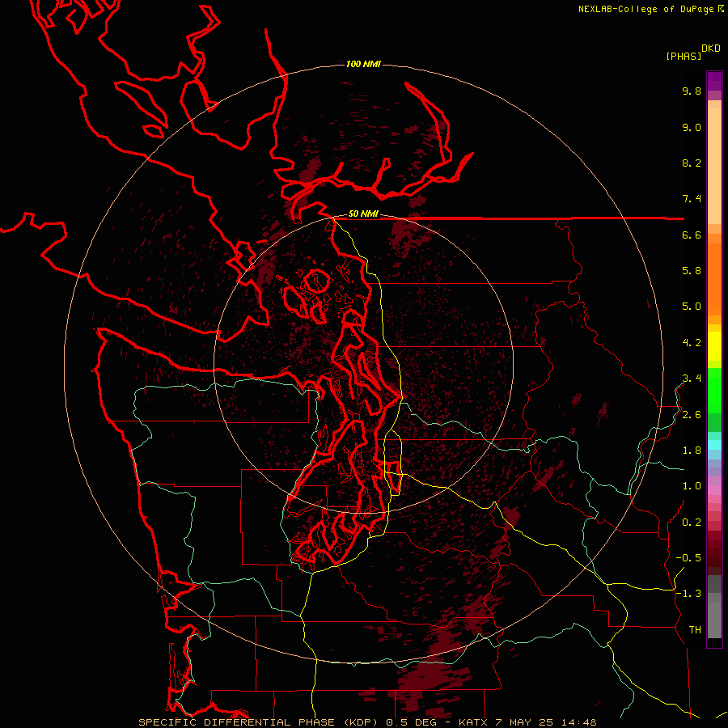Click the TH label at legend bottom

tap(695, 629)
